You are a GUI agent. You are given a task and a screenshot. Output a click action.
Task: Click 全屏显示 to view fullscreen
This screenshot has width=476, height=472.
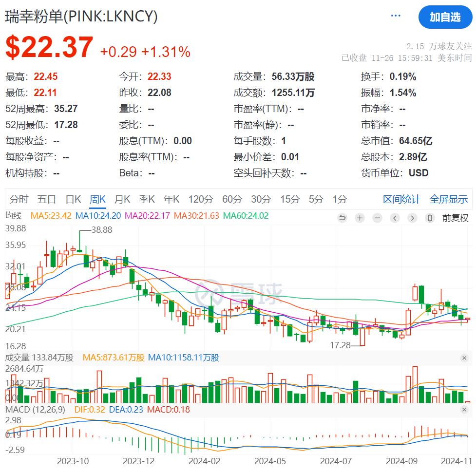coord(448,199)
